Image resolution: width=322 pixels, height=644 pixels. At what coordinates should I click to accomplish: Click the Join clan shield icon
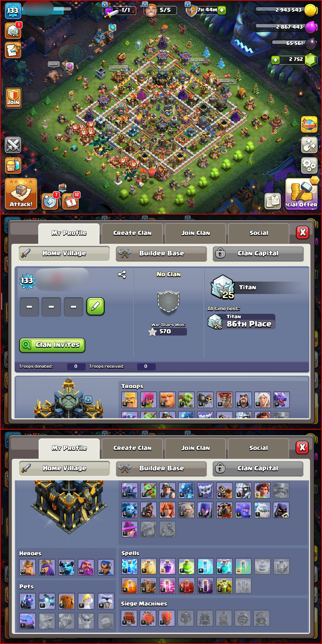13,98
